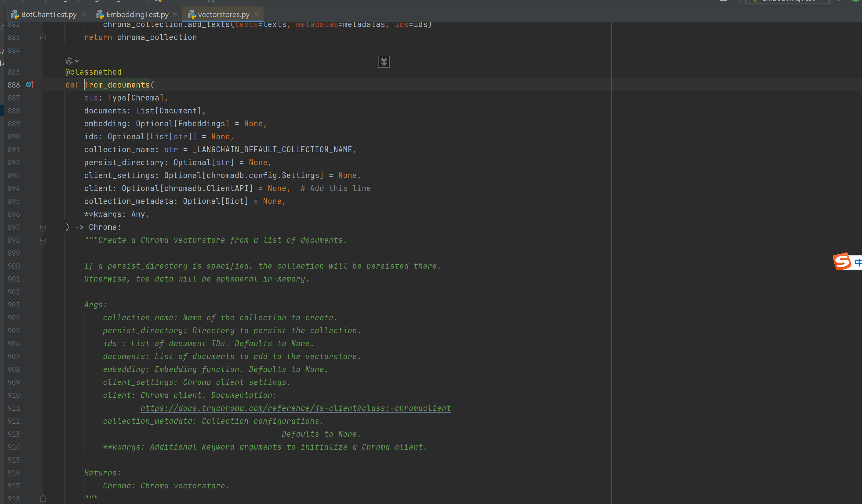Click 'Create a Chroma vectorstore' docstring opening line
The image size is (862, 504).
216,240
